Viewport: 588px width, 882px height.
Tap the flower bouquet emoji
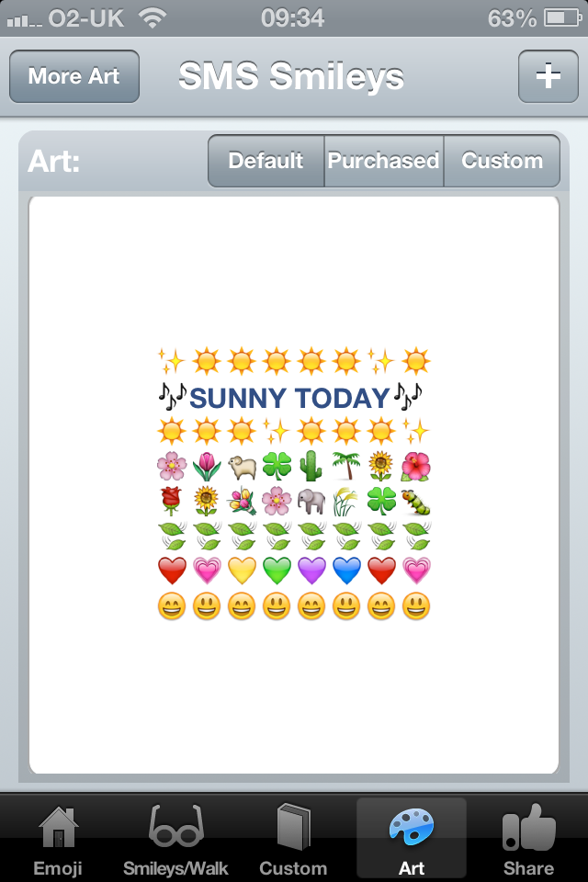(242, 502)
